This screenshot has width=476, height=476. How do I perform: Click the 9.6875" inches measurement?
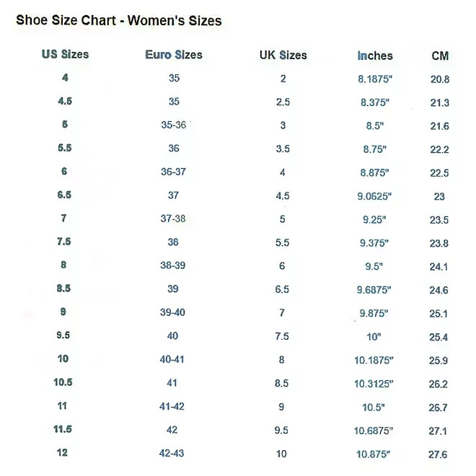click(x=375, y=289)
